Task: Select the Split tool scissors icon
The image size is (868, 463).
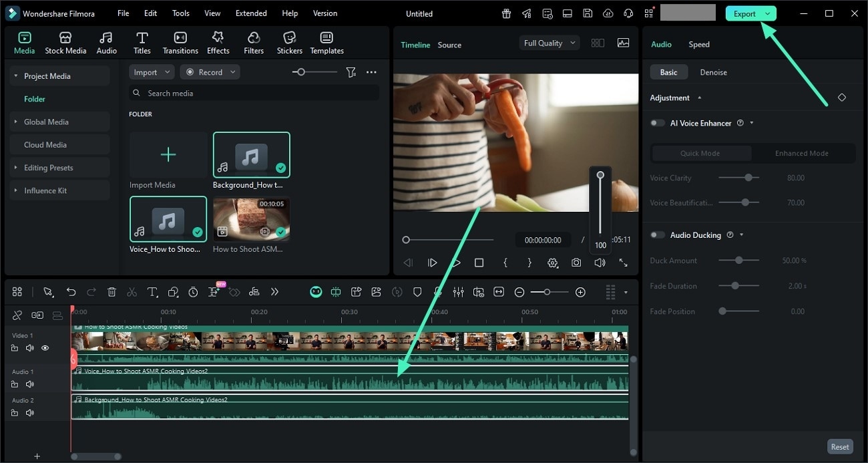Action: (x=132, y=292)
